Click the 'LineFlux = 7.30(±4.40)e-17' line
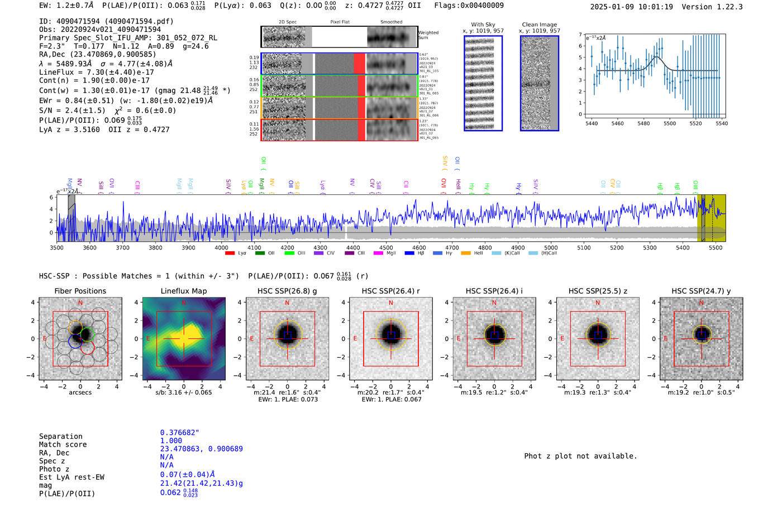 pos(97,72)
